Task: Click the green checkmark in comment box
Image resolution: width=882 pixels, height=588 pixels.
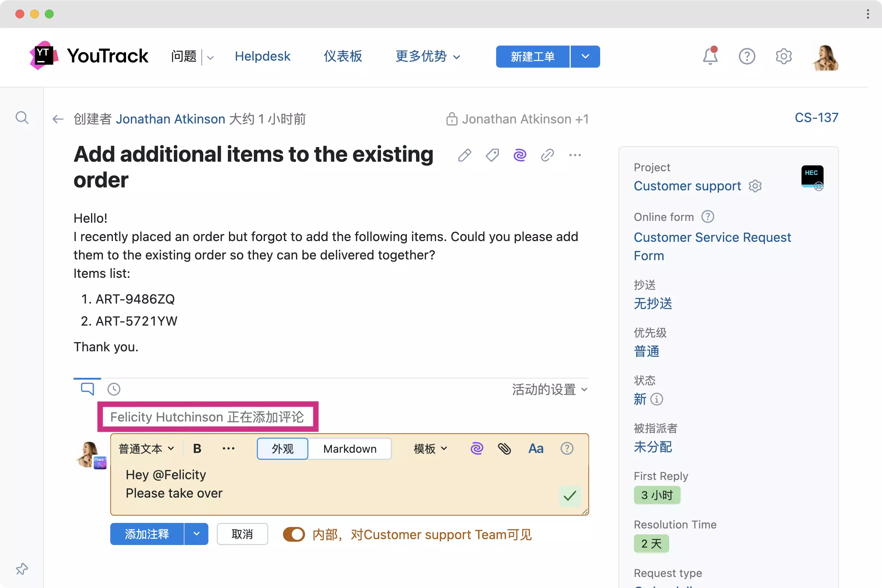Action: [569, 496]
